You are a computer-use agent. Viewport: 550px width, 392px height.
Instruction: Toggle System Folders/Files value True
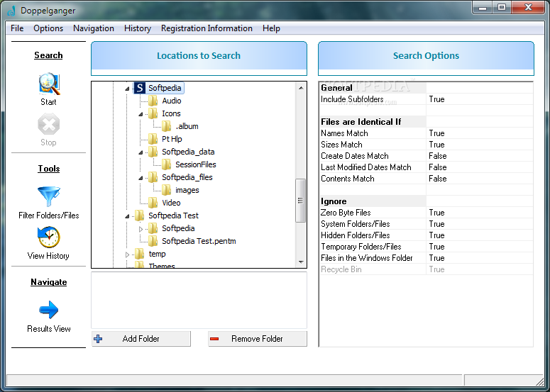pyautogui.click(x=480, y=224)
